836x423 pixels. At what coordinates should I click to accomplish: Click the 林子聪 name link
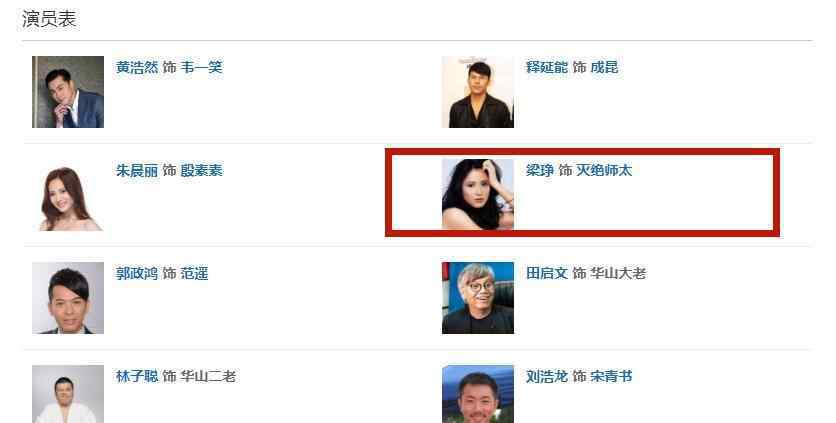click(x=137, y=376)
